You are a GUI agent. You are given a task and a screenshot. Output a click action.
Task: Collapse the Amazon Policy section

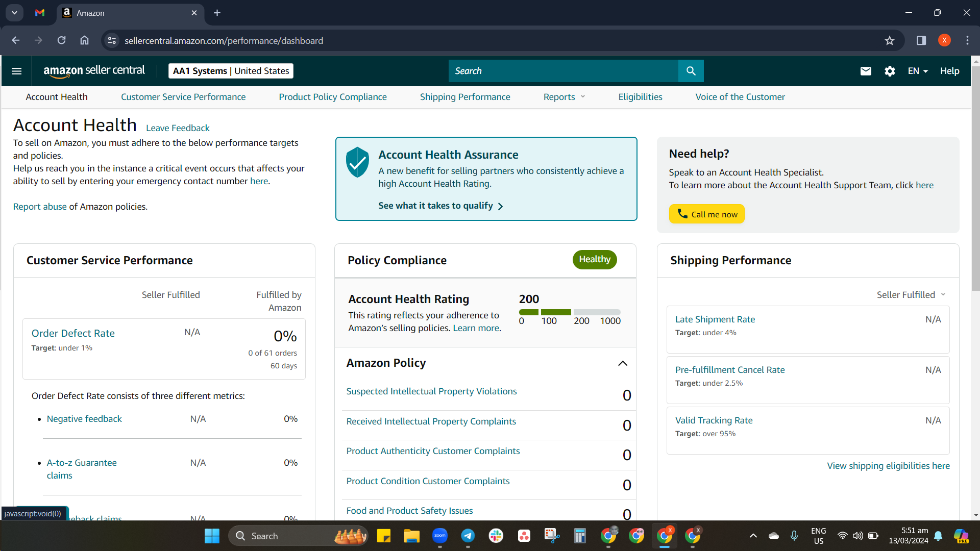pyautogui.click(x=623, y=363)
